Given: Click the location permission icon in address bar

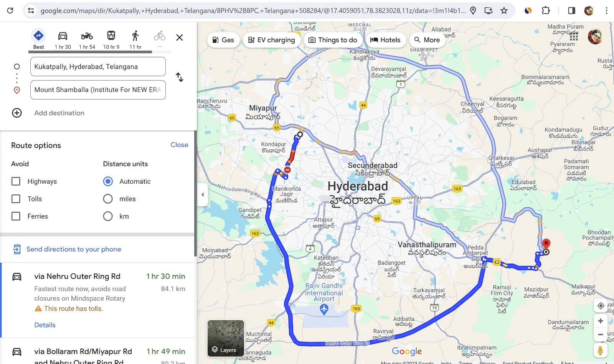Looking at the screenshot, I should point(473,10).
